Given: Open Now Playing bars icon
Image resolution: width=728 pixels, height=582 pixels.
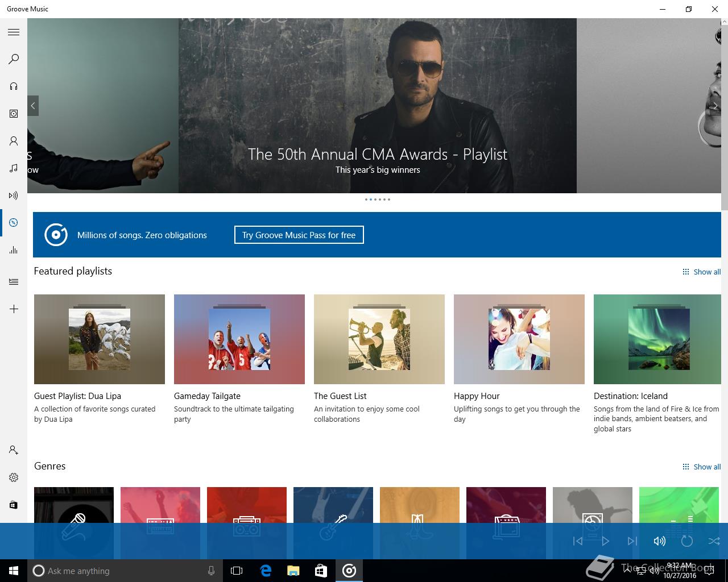Looking at the screenshot, I should [14, 250].
